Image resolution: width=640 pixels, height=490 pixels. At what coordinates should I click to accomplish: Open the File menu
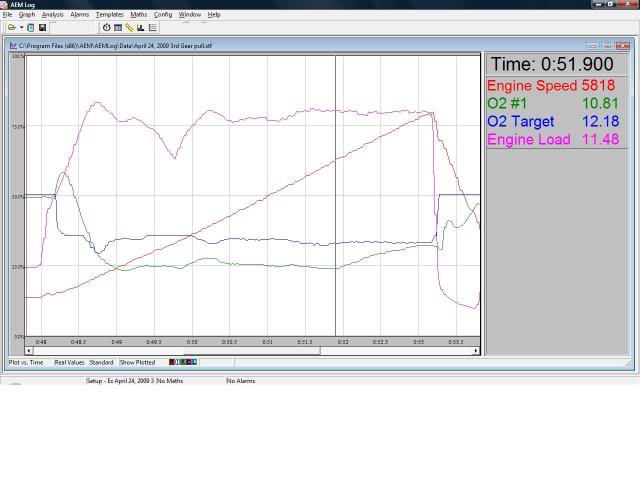pos(7,15)
